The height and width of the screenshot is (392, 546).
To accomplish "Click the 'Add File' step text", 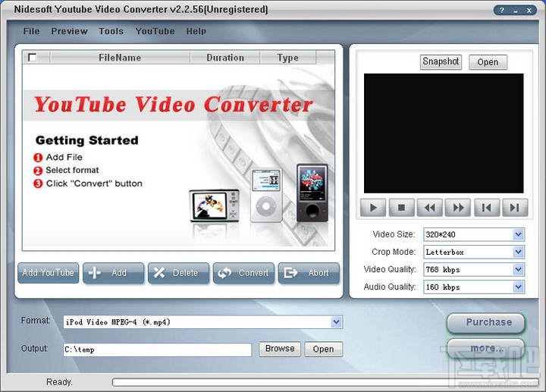I will (64, 158).
